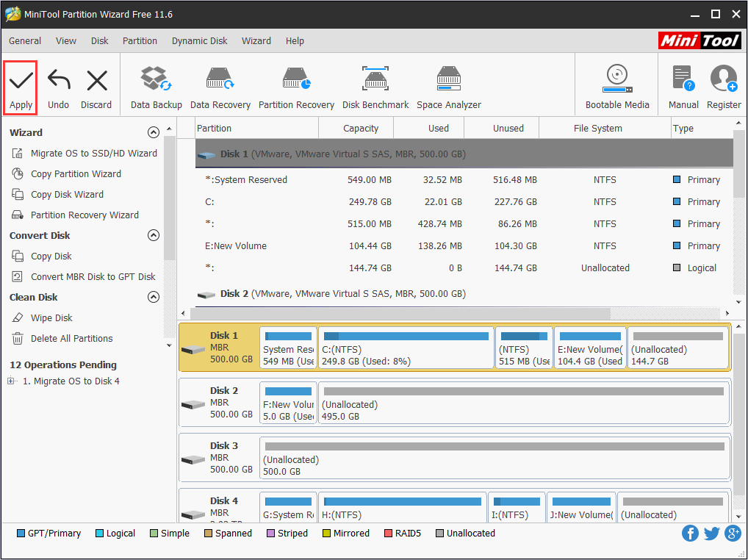Select the 515 MB NTFS block on Disk 1
This screenshot has height=560, width=748.
(x=524, y=348)
